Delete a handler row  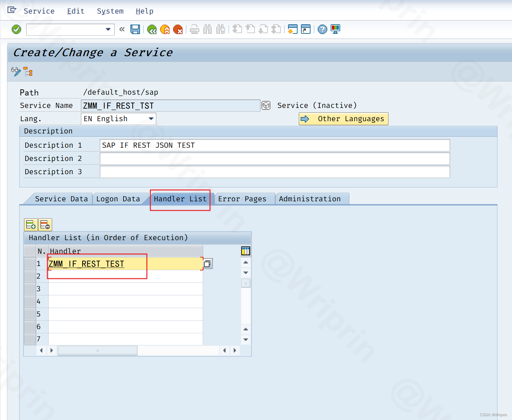point(45,225)
